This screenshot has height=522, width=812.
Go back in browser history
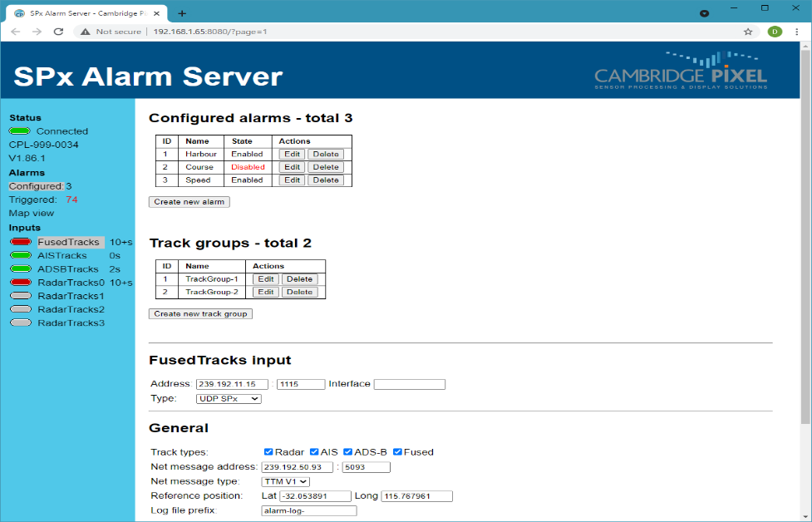pos(16,32)
